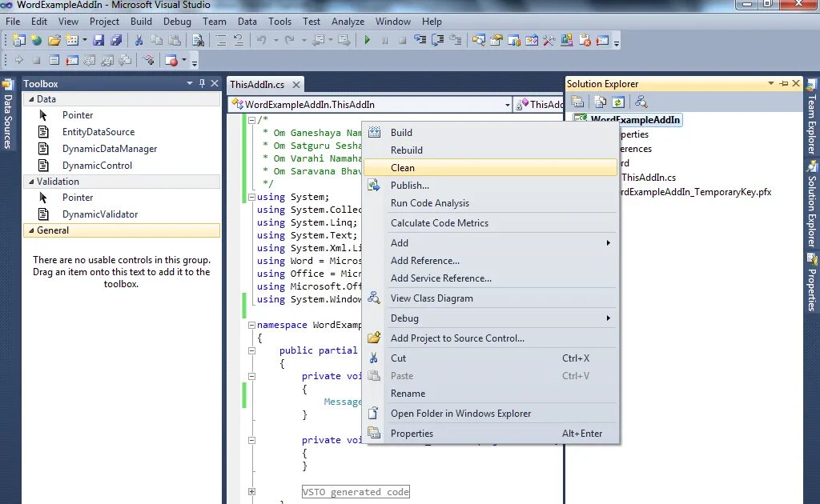Click the New Breakpoint red dot icon

[171, 61]
